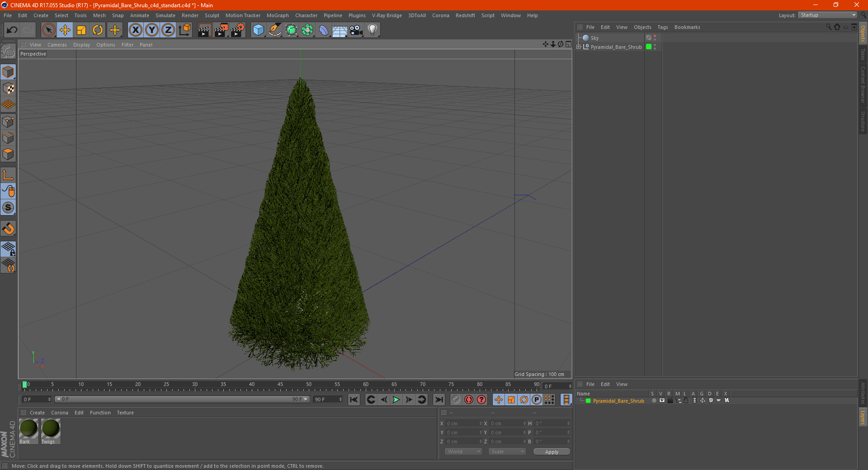Image resolution: width=868 pixels, height=470 pixels.
Task: Toggle X axis lock
Action: tap(135, 30)
